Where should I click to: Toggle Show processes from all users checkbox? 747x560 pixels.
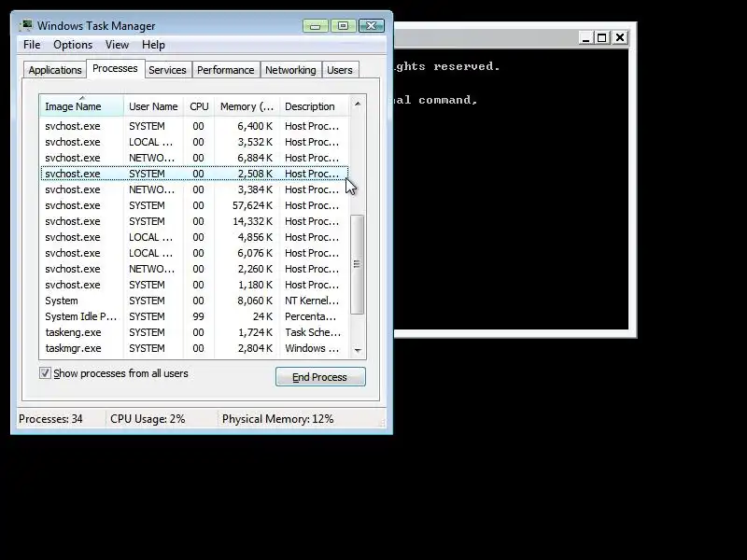click(45, 372)
